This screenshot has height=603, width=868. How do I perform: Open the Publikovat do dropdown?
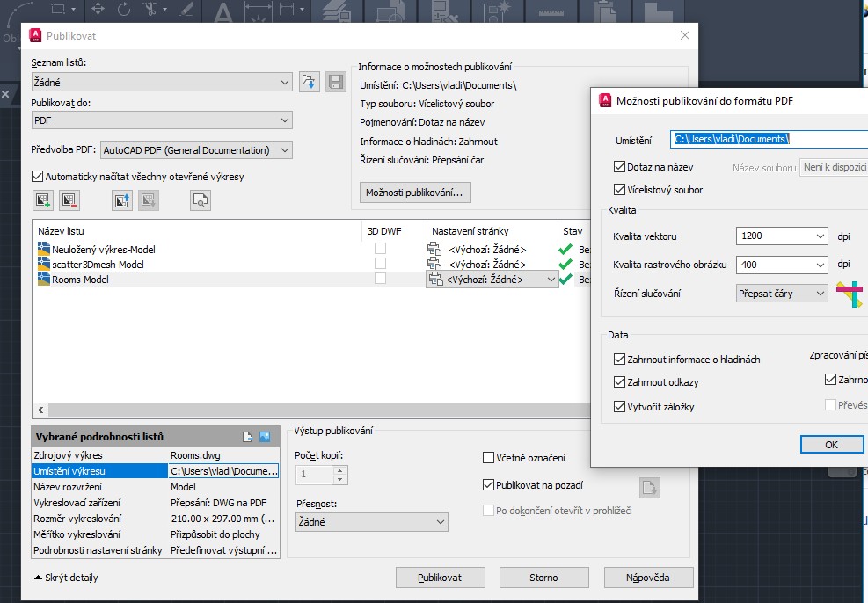tap(162, 120)
